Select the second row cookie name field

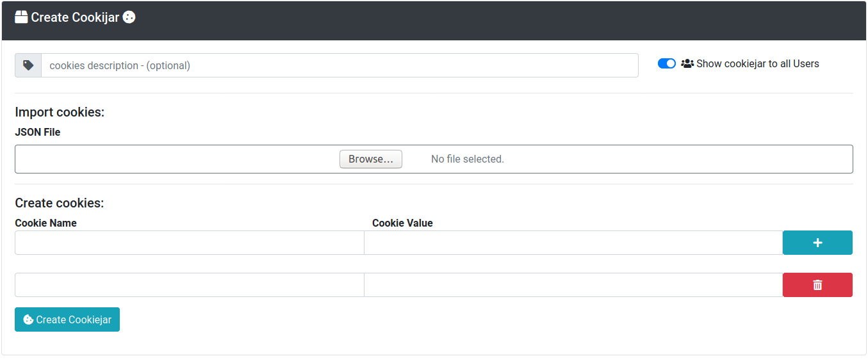[x=190, y=285]
